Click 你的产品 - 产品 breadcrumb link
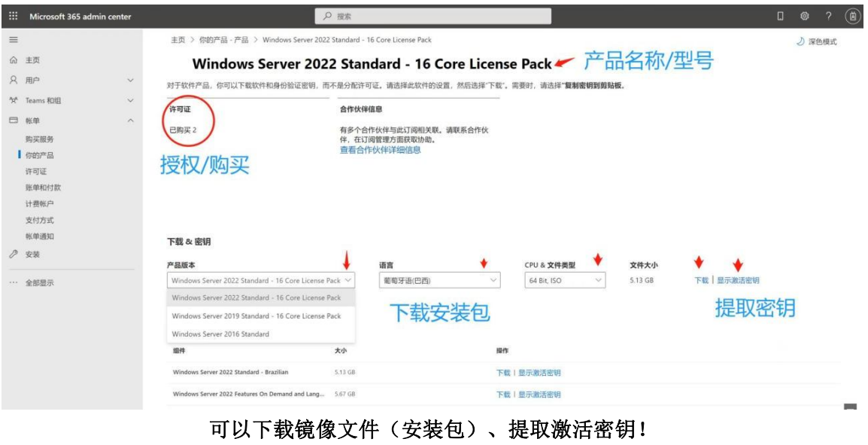The height and width of the screenshot is (445, 868). coord(223,40)
